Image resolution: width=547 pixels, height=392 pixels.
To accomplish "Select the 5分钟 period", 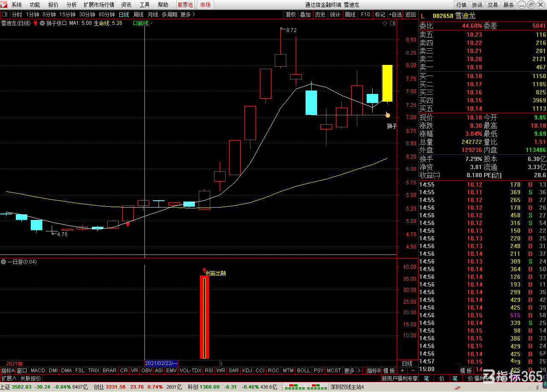I will tap(49, 15).
